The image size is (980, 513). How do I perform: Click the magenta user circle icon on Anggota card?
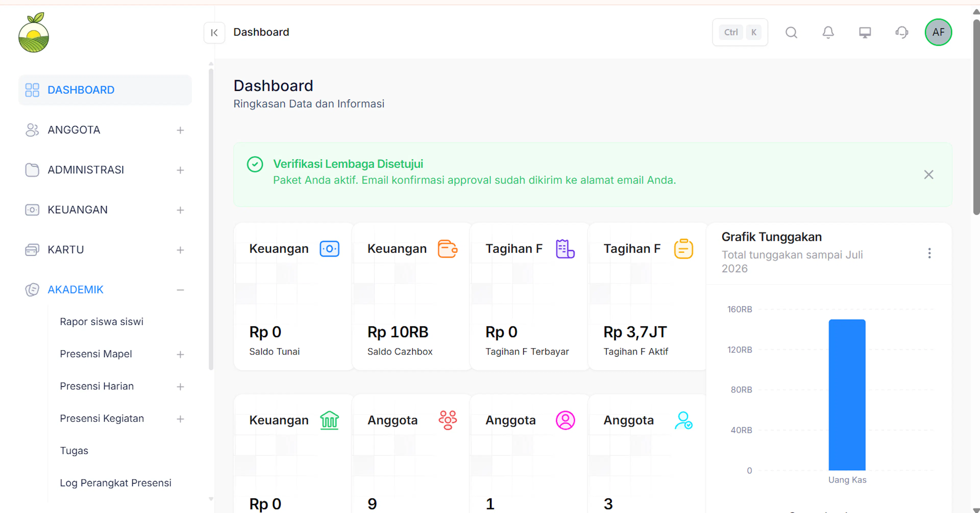coord(565,420)
